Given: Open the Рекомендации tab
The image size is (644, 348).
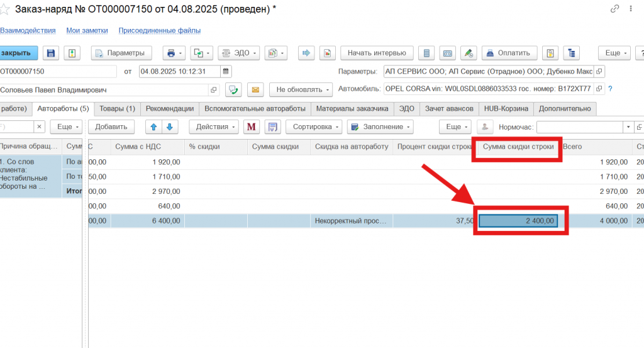Looking at the screenshot, I should pyautogui.click(x=170, y=108).
